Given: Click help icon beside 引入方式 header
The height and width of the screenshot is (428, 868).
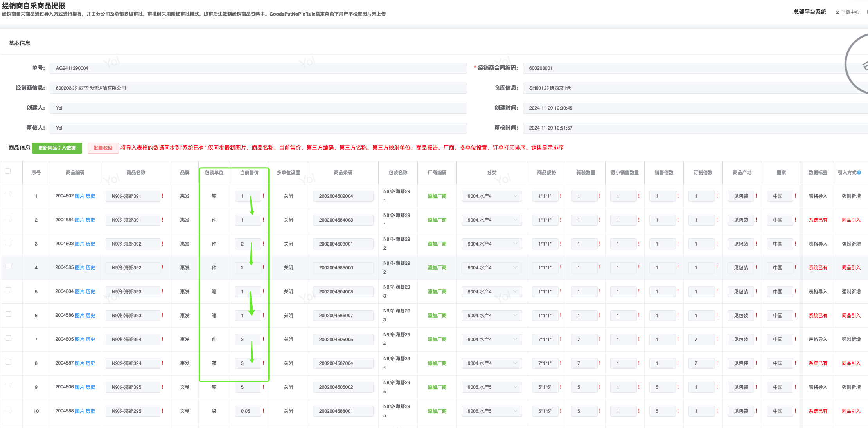Looking at the screenshot, I should click(x=859, y=173).
